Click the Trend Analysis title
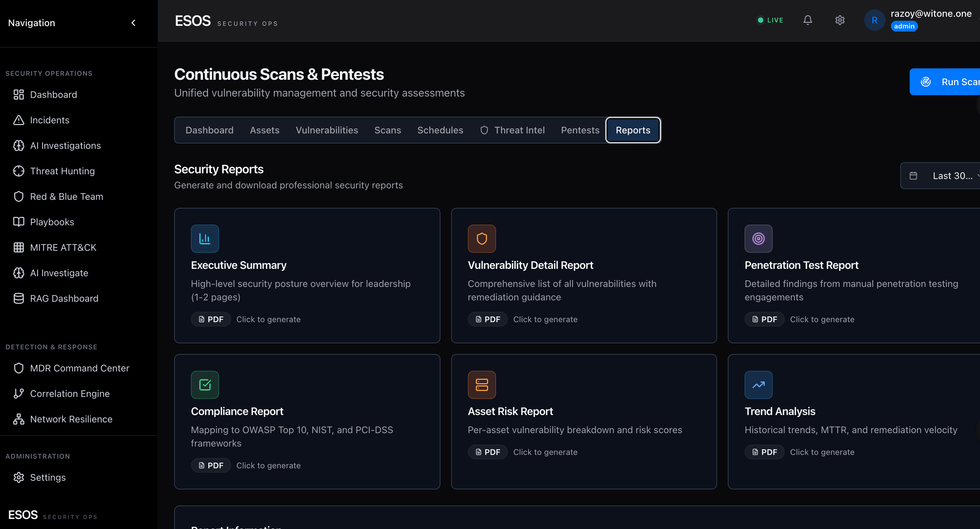 click(x=779, y=411)
